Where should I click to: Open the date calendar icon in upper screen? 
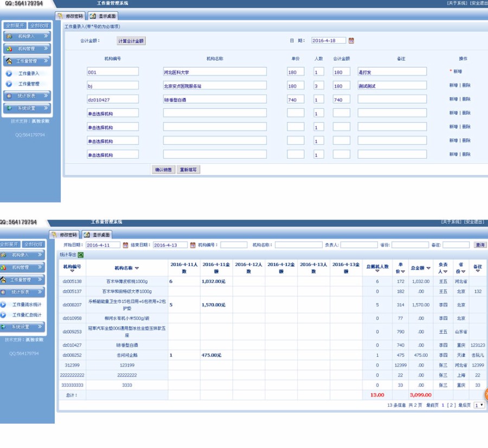[x=351, y=41]
